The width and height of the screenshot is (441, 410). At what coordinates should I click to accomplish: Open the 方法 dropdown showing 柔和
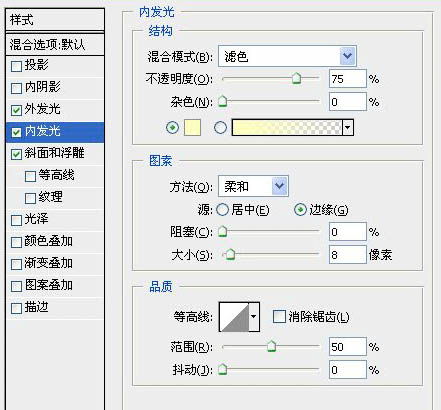(253, 186)
